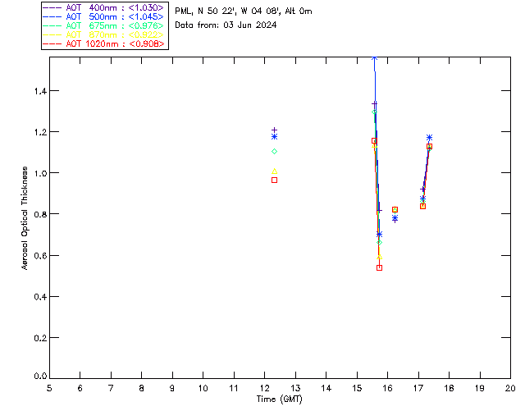Click the blue asterisk marker at the plot's top edge
The width and height of the screenshot is (525, 420).
pyautogui.click(x=374, y=58)
